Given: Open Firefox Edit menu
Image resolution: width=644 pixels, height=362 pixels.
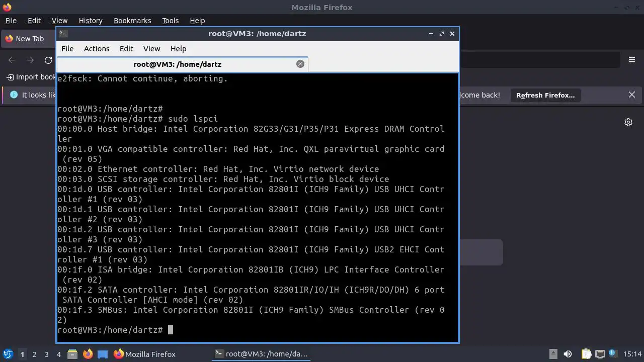Looking at the screenshot, I should click(x=34, y=21).
